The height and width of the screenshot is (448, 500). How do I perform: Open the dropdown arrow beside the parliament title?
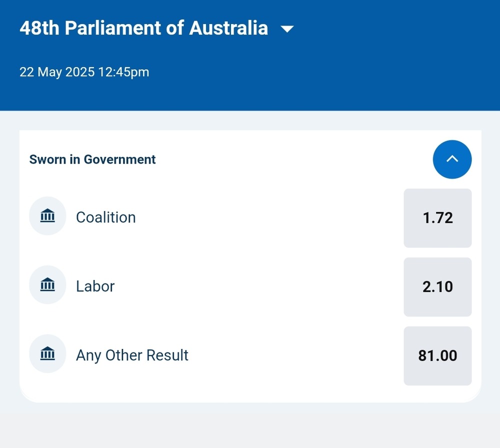click(287, 29)
